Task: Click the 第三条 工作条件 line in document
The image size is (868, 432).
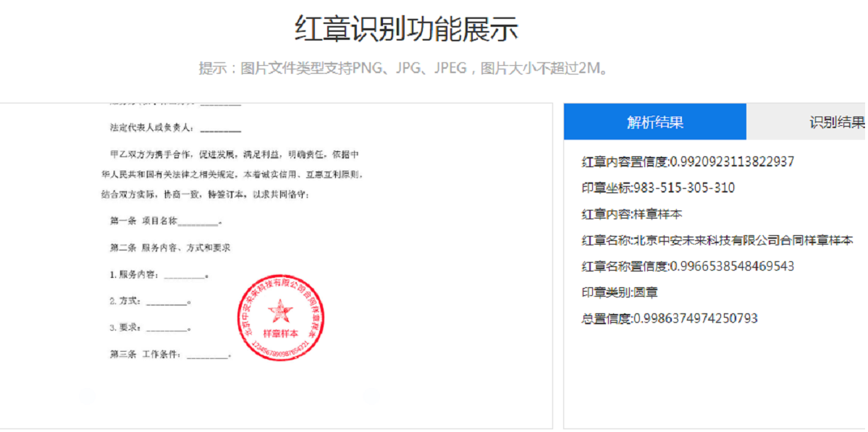Action: pos(170,355)
